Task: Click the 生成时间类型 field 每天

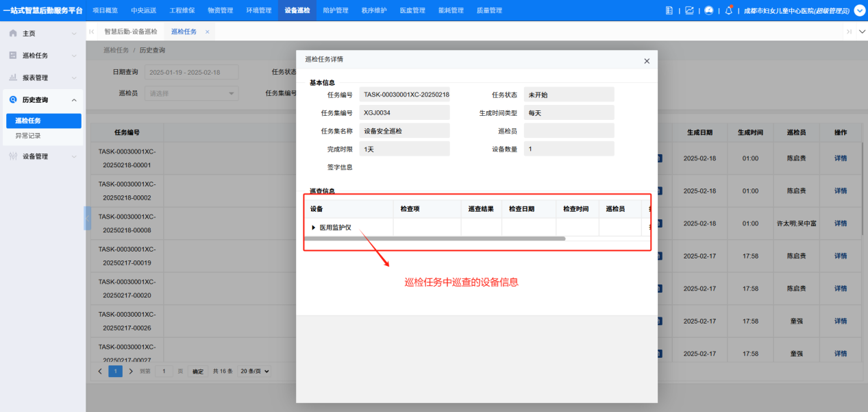Action: [569, 112]
